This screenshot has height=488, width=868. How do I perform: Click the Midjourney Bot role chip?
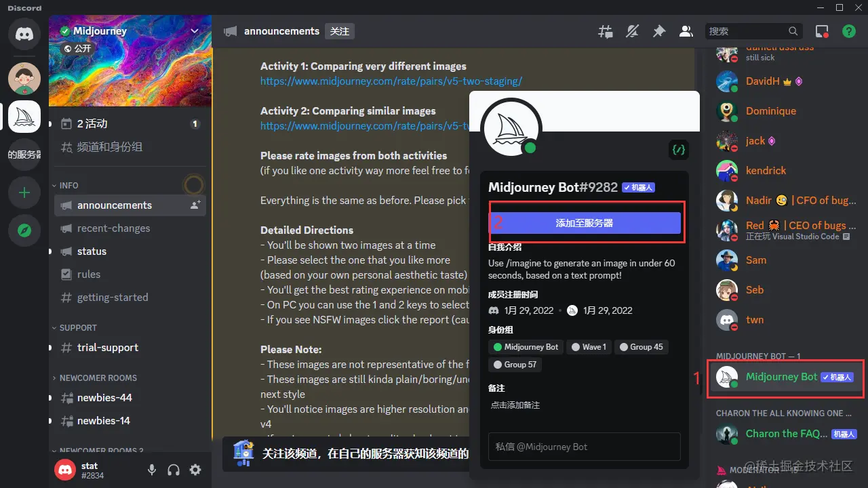[526, 347]
